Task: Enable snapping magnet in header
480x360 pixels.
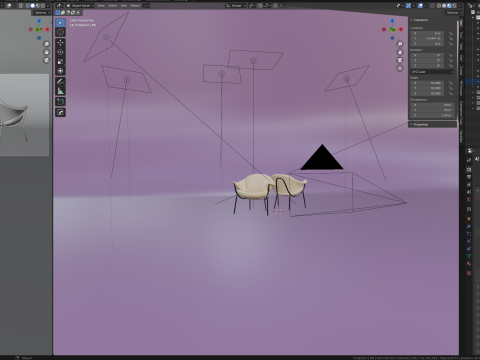Action: pyautogui.click(x=260, y=6)
